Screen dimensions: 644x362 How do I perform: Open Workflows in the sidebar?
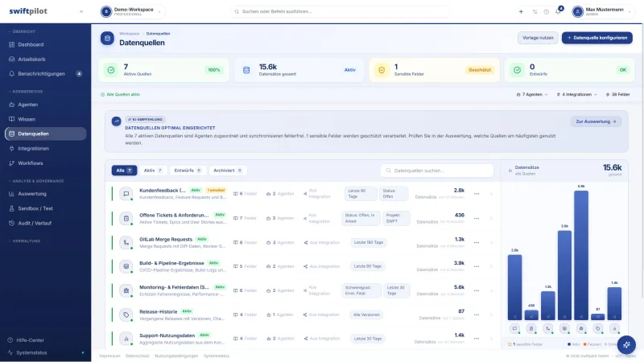(45, 163)
